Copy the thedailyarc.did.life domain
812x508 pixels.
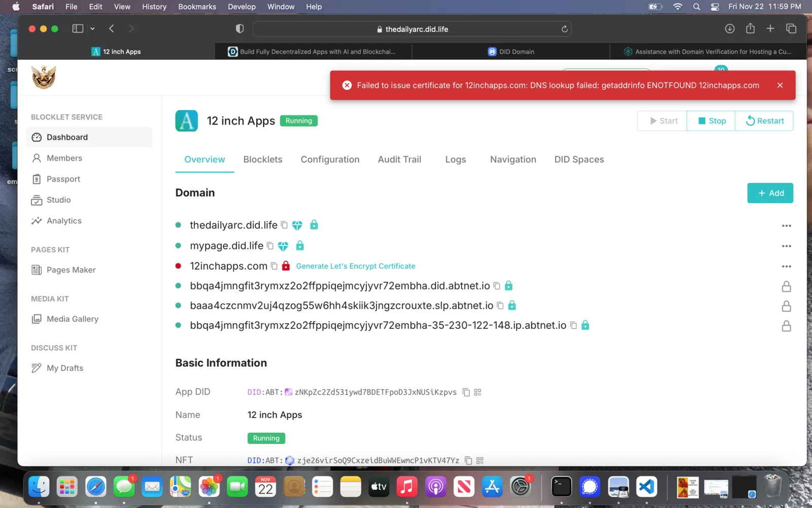[x=284, y=225]
